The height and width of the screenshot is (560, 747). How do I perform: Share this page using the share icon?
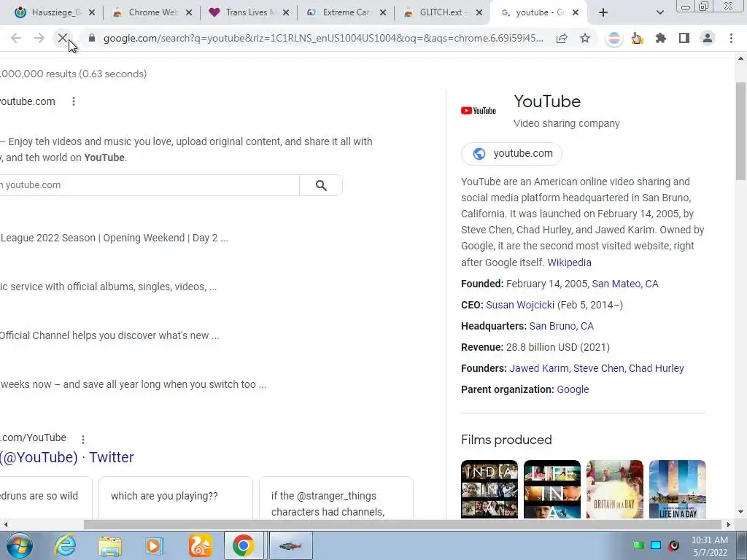click(x=562, y=38)
